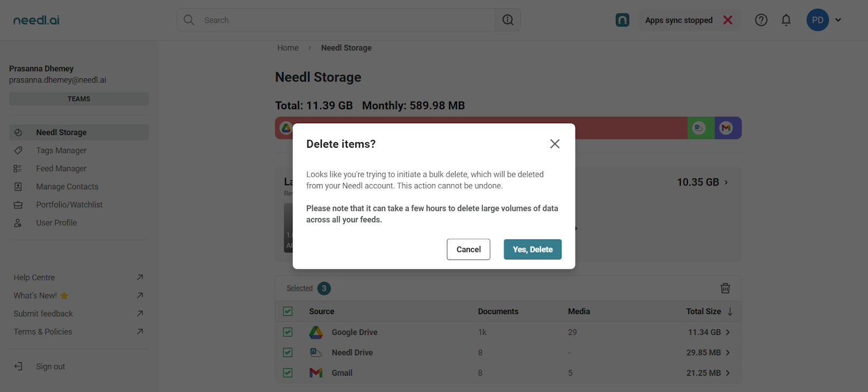Click the Source column header

click(x=322, y=312)
